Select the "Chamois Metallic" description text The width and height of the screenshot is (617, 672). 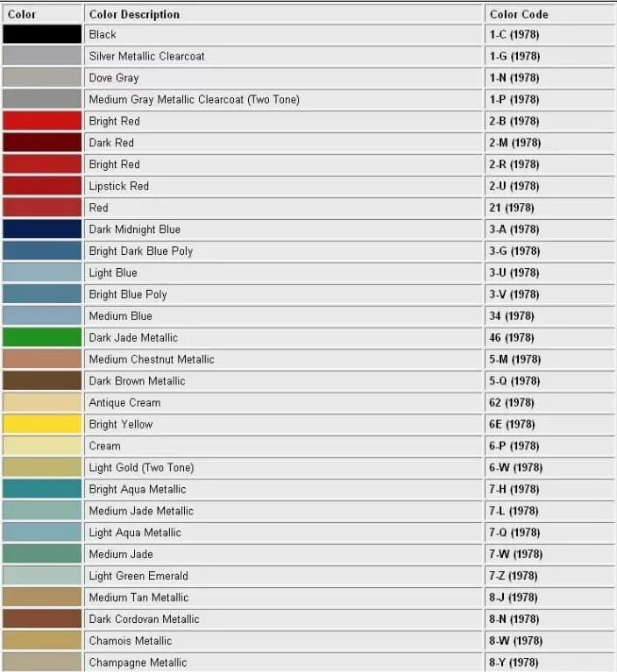(131, 640)
